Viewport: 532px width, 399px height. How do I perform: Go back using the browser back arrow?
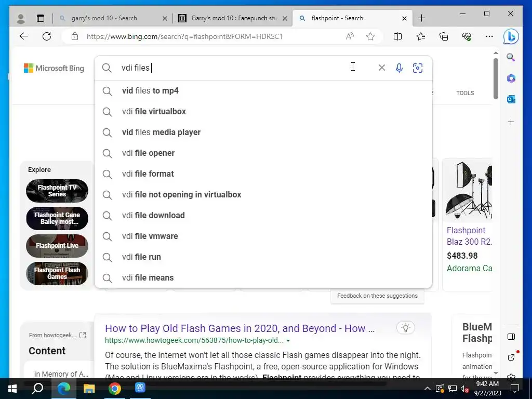(x=24, y=36)
